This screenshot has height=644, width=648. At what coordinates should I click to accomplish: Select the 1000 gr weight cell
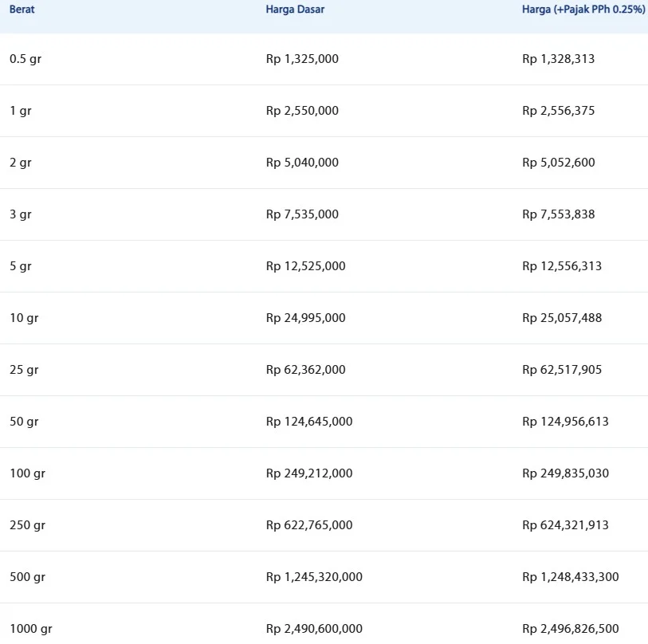click(x=31, y=629)
